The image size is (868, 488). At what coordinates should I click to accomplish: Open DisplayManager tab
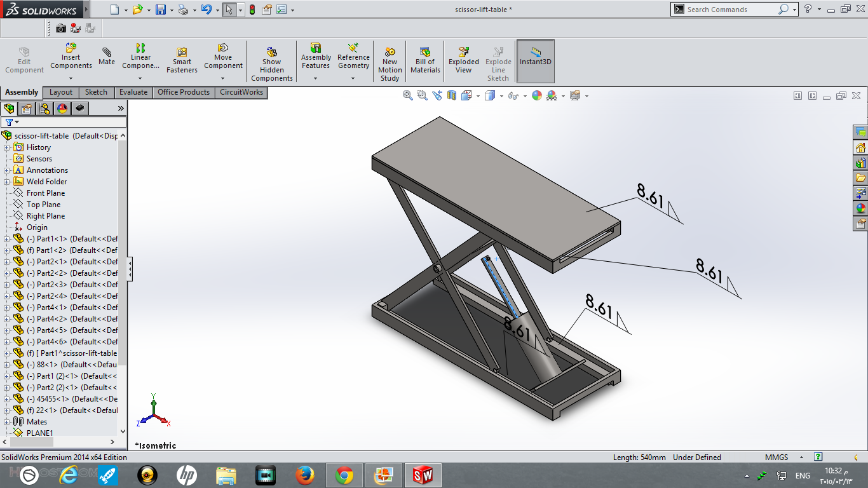click(x=62, y=109)
